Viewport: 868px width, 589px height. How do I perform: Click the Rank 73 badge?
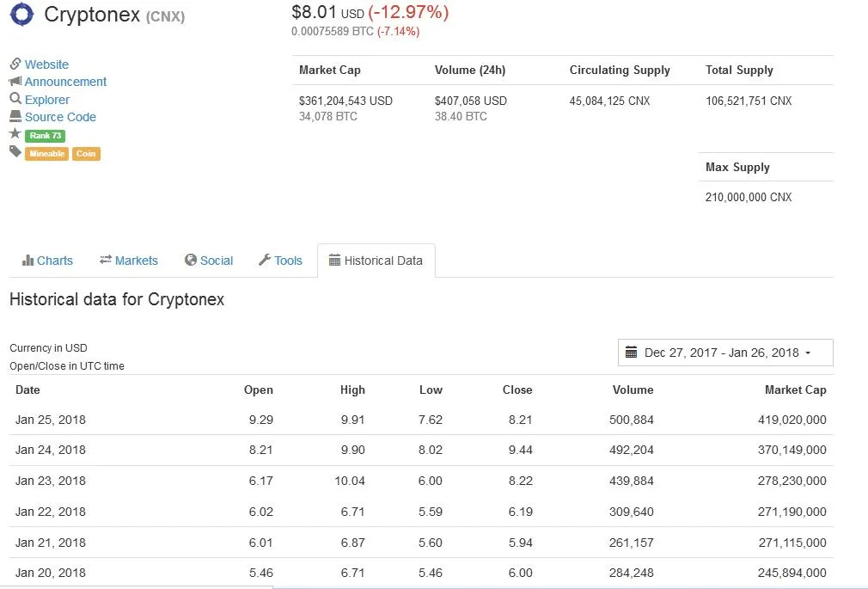click(x=46, y=136)
